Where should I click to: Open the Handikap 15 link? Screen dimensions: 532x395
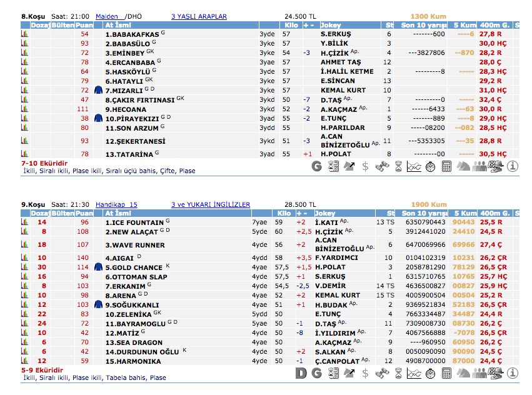(116, 204)
